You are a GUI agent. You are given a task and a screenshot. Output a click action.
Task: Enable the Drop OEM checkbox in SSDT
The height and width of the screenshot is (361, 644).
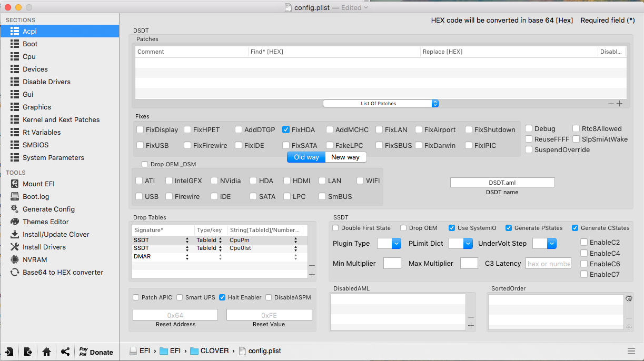[x=403, y=228]
